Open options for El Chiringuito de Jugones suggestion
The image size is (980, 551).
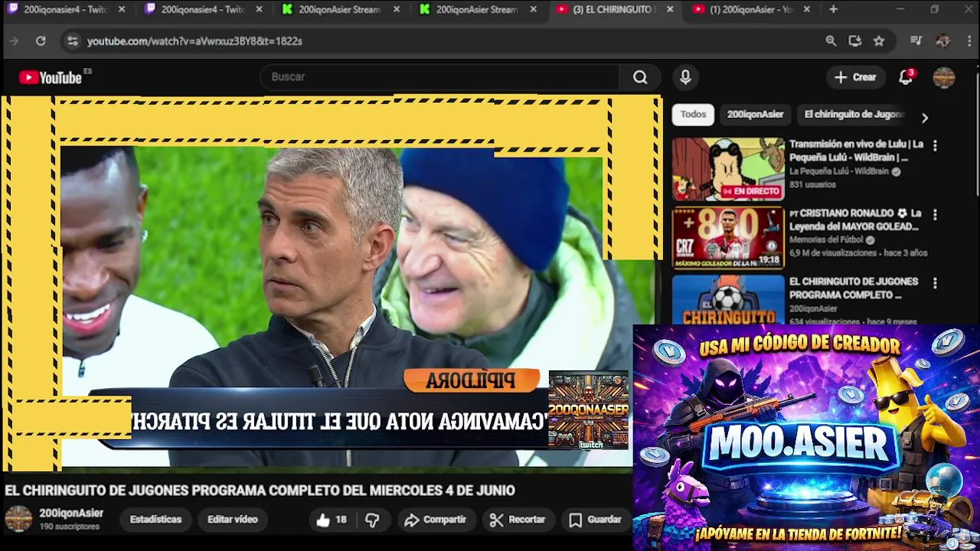click(935, 283)
